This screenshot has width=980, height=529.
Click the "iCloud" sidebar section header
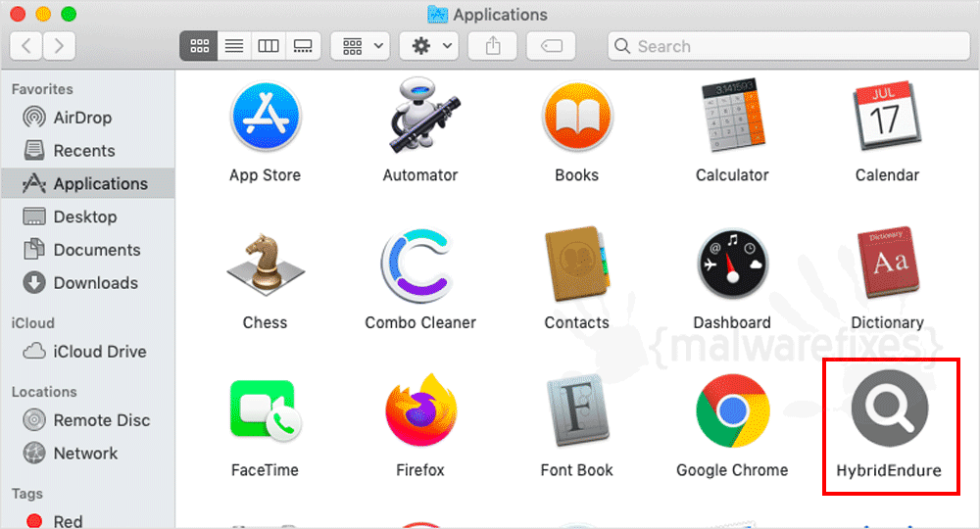tap(33, 323)
